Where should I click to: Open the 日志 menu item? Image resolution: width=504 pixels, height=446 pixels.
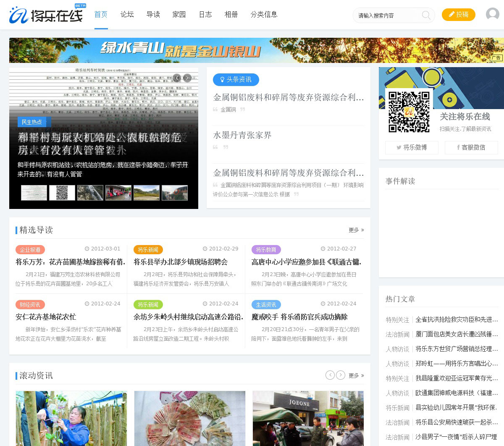[x=205, y=14]
